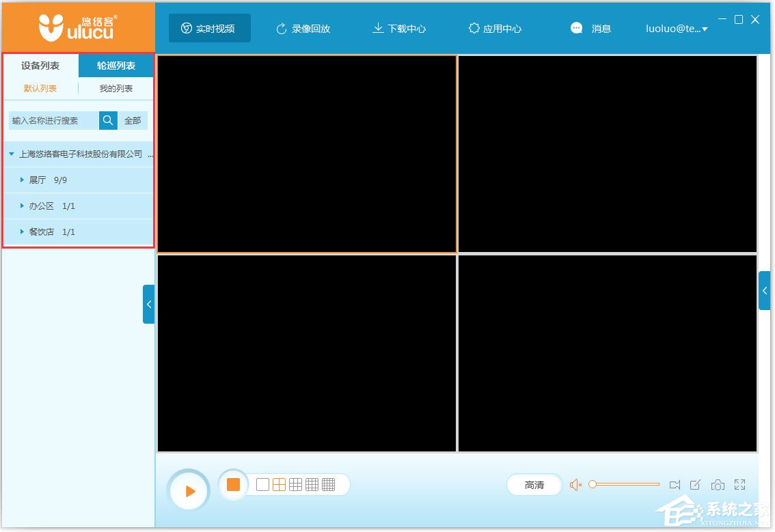775x532 pixels.
Task: Open the video recording icon
Action: pos(675,484)
